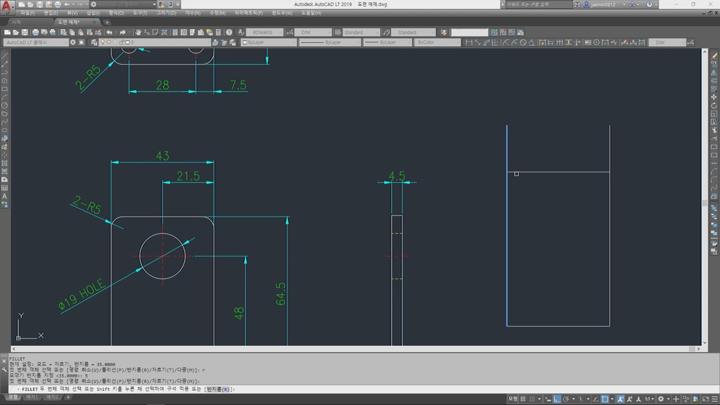
Task: Select the Circle tool in the Draw toolbar
Action: tap(5, 106)
